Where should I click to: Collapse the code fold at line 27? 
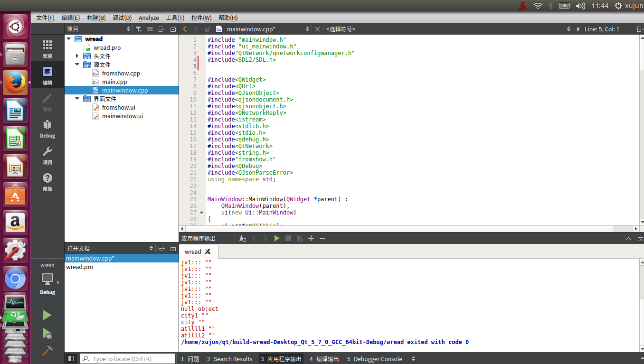201,213
